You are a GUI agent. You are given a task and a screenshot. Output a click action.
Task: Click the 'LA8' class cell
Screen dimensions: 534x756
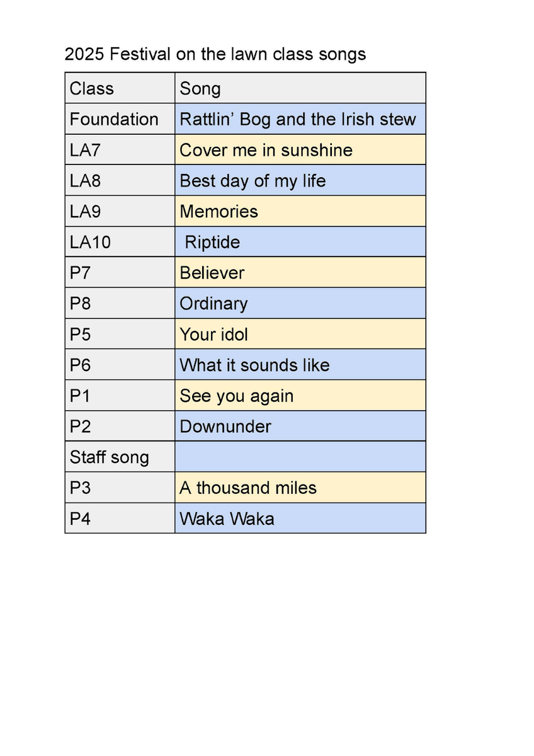[119, 181]
